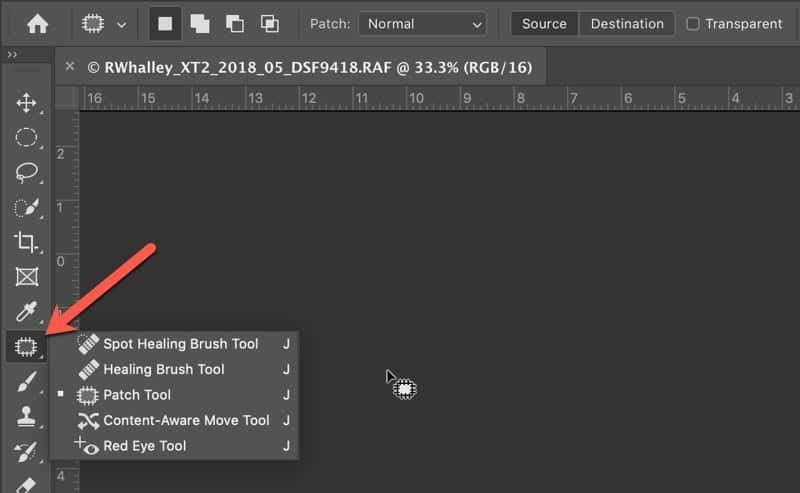The height and width of the screenshot is (493, 800).
Task: Select Red Eye Tool from flyout
Action: point(144,446)
